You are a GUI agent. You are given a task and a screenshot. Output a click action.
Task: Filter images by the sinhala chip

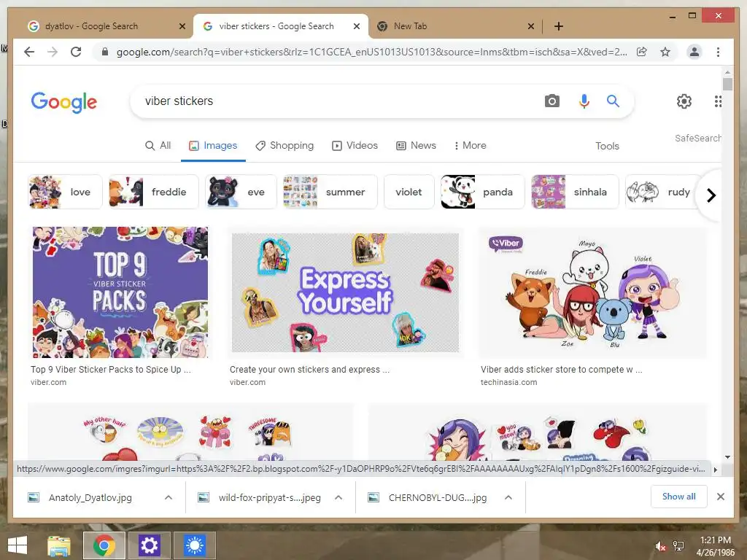(575, 192)
